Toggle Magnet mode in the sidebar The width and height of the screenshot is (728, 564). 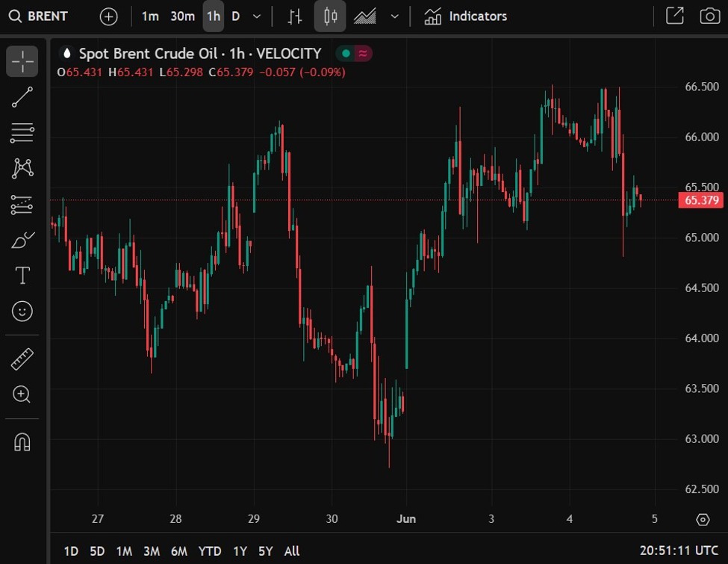[x=22, y=441]
